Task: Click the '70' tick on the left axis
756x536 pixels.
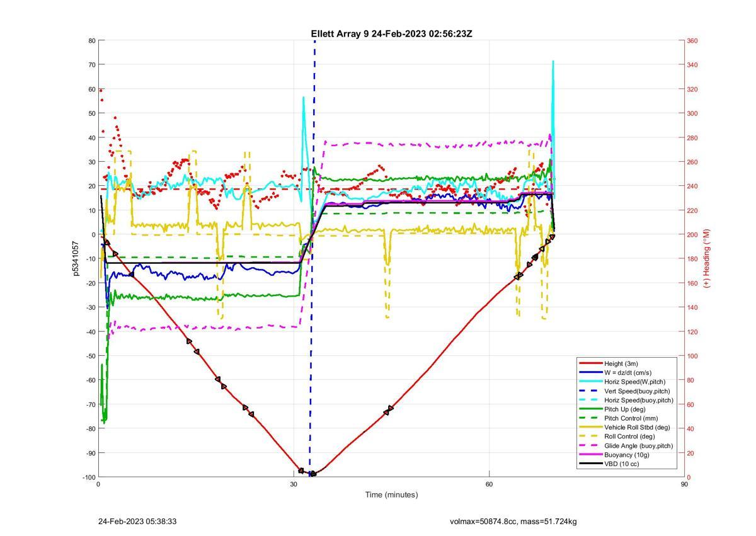Action: tap(92, 65)
